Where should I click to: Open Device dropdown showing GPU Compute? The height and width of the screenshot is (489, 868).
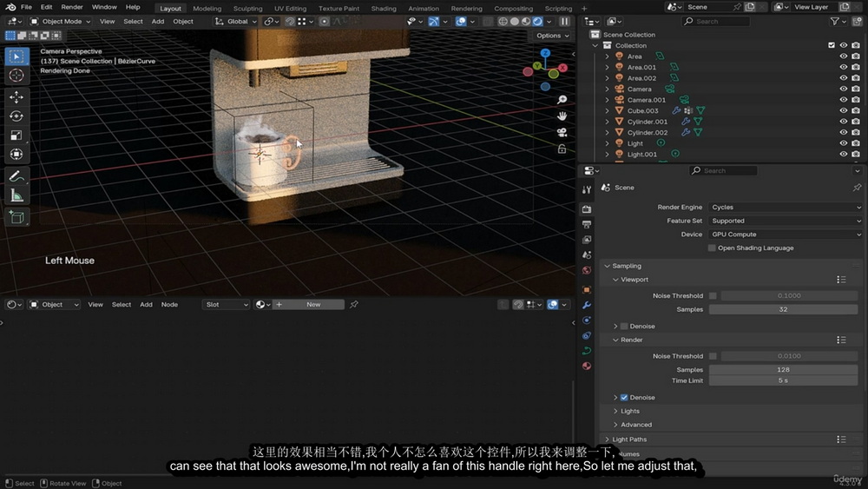click(785, 235)
